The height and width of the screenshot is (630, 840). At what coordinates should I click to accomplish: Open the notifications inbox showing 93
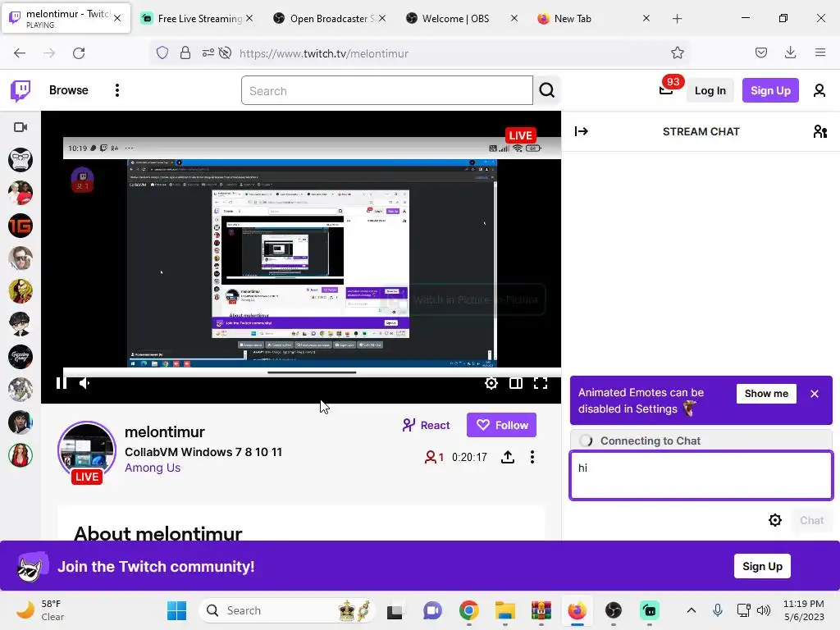point(666,90)
